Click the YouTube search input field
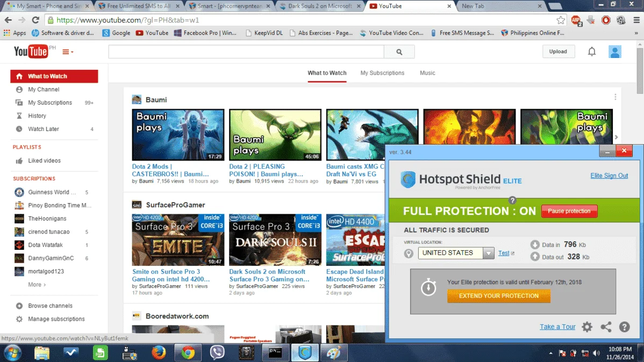Screen dimensions: 644x362 246,52
